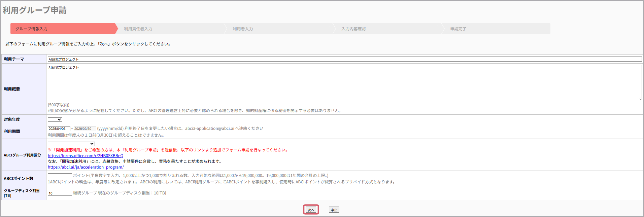Click the 次へ button
Image resolution: width=644 pixels, height=217 pixels.
click(311, 210)
